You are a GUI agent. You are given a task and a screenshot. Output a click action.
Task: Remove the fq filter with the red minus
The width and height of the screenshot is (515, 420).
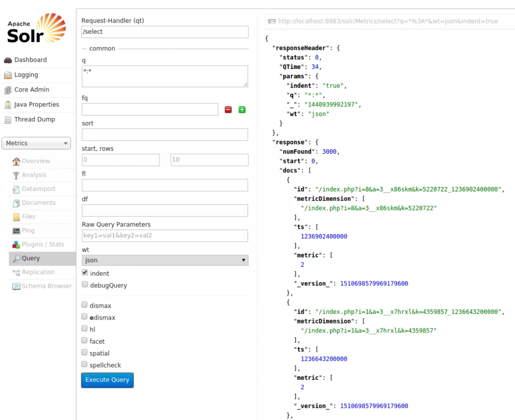[228, 110]
